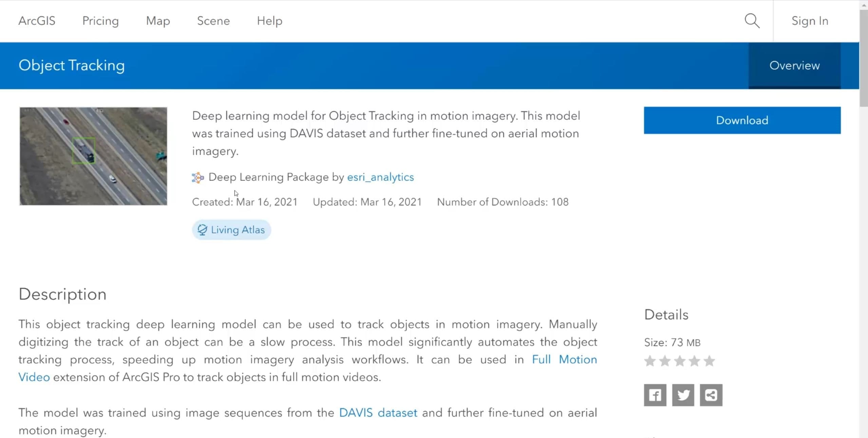Click the Living Atlas globe icon

tap(202, 230)
